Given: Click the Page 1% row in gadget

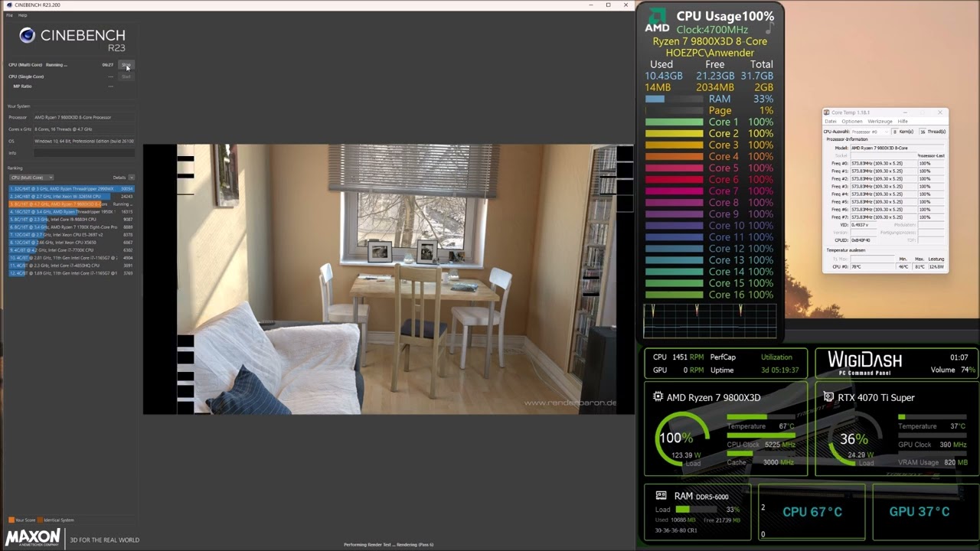Looking at the screenshot, I should [710, 110].
